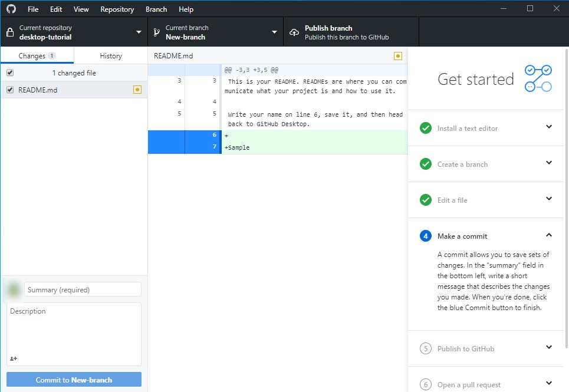Uncheck the README.md file checkbox
Screen dimensions: 569x392
(9, 90)
